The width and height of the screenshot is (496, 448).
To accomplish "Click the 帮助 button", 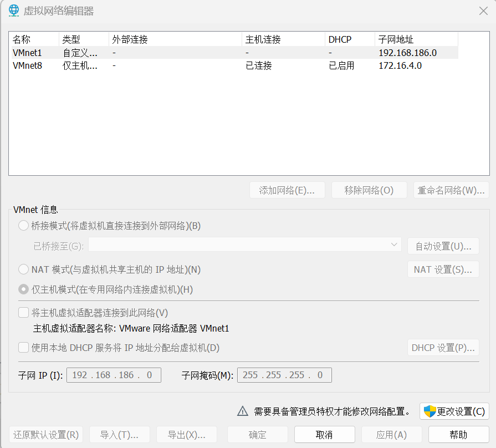I will [x=459, y=435].
